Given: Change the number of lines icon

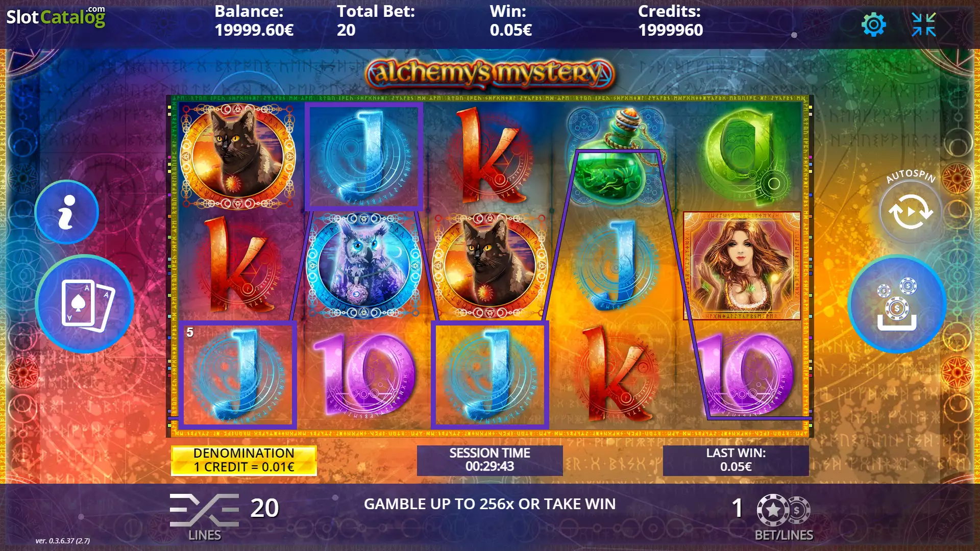Looking at the screenshot, I should click(x=204, y=510).
